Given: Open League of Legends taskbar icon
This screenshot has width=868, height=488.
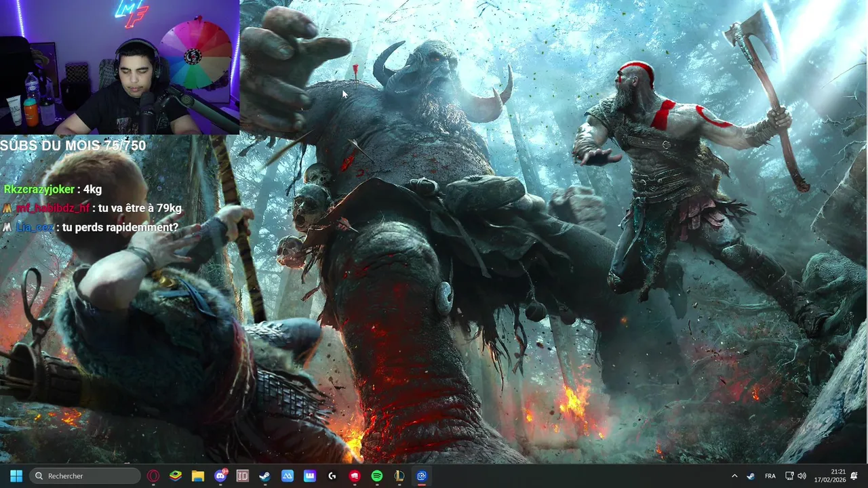Looking at the screenshot, I should click(399, 476).
